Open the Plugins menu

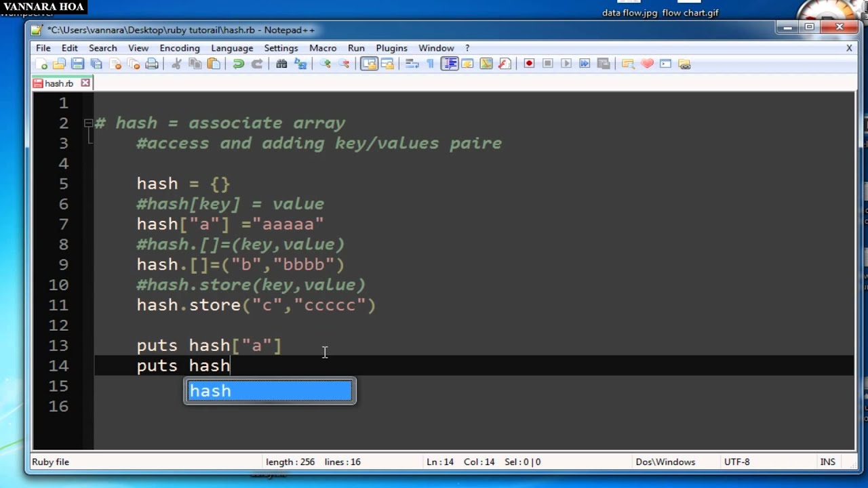[391, 48]
